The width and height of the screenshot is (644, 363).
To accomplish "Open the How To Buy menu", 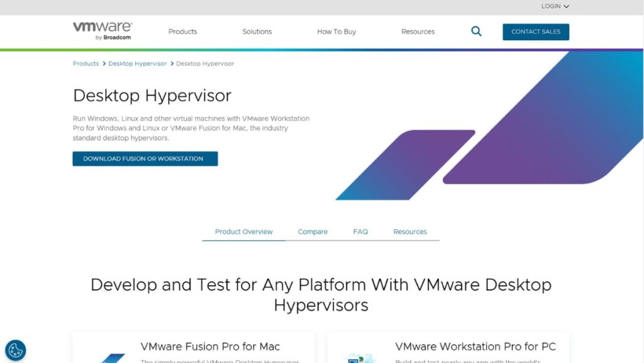I will point(336,31).
